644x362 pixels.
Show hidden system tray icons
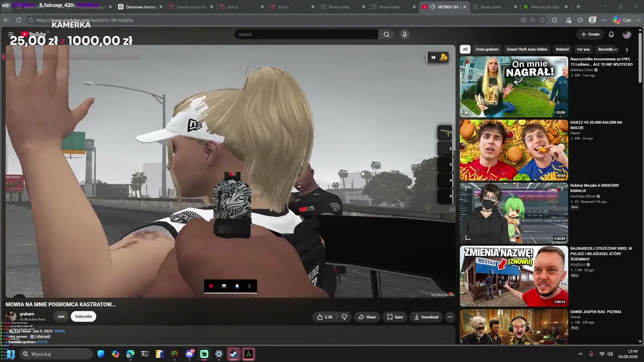coord(580,354)
